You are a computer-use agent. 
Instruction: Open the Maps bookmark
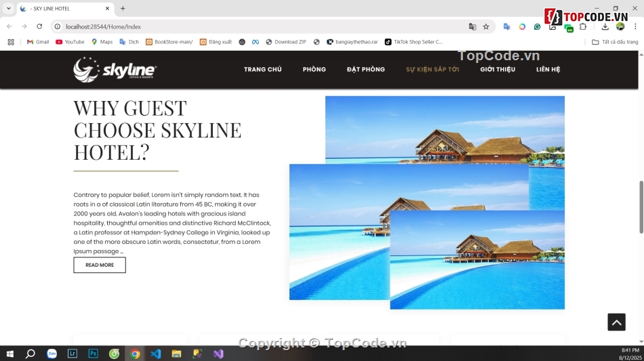(x=102, y=42)
